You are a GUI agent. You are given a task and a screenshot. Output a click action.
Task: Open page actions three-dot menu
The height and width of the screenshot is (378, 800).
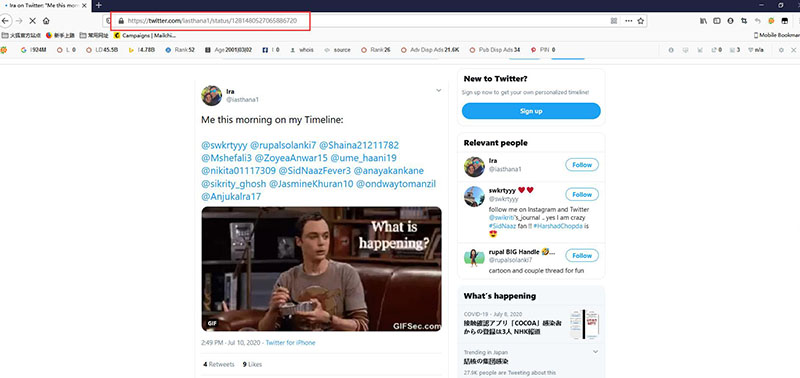(629, 21)
